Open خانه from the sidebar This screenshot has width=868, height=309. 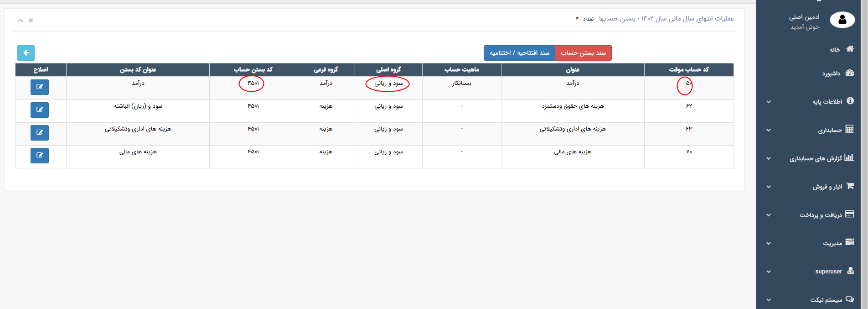(835, 49)
